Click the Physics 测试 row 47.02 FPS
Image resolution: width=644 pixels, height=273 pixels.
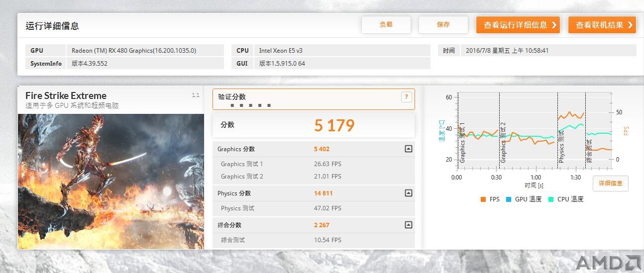(x=314, y=208)
